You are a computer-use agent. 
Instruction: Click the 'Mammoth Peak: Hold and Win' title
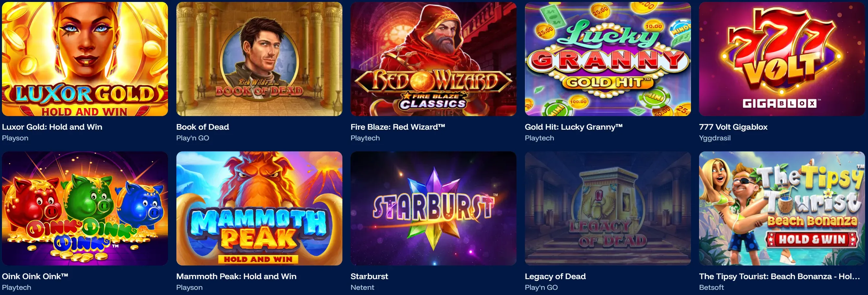tap(236, 277)
